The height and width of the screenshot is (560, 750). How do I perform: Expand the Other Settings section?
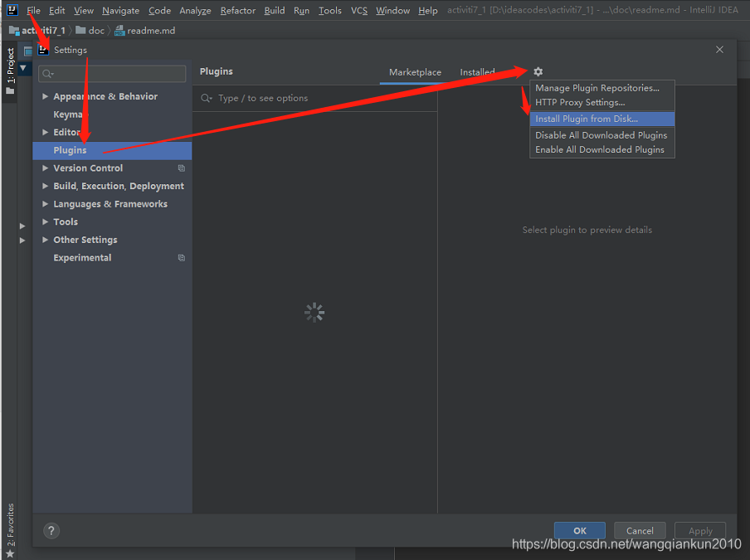pyautogui.click(x=45, y=240)
